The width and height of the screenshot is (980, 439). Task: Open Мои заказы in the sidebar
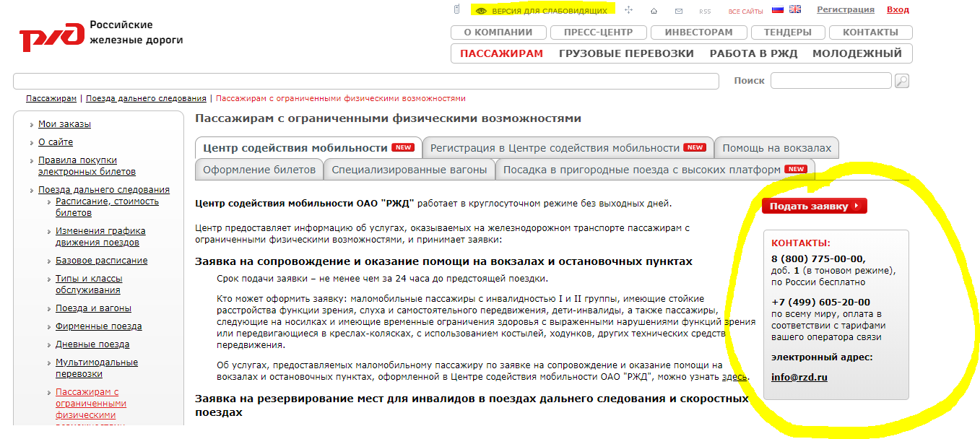(64, 124)
